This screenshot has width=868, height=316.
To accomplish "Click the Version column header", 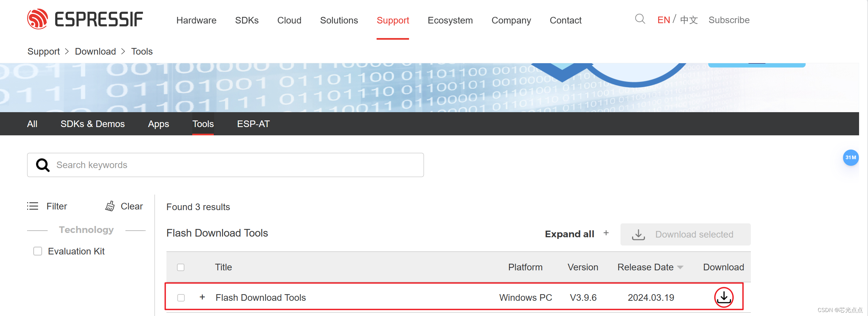I will (x=583, y=267).
